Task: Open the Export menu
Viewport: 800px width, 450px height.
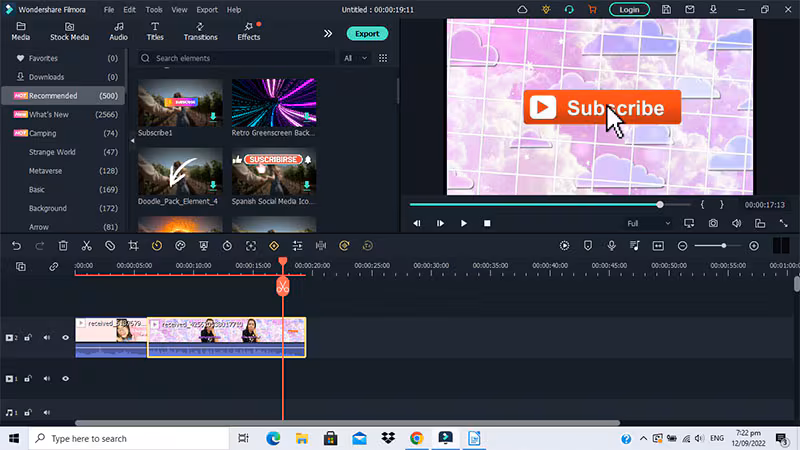Action: 207,10
